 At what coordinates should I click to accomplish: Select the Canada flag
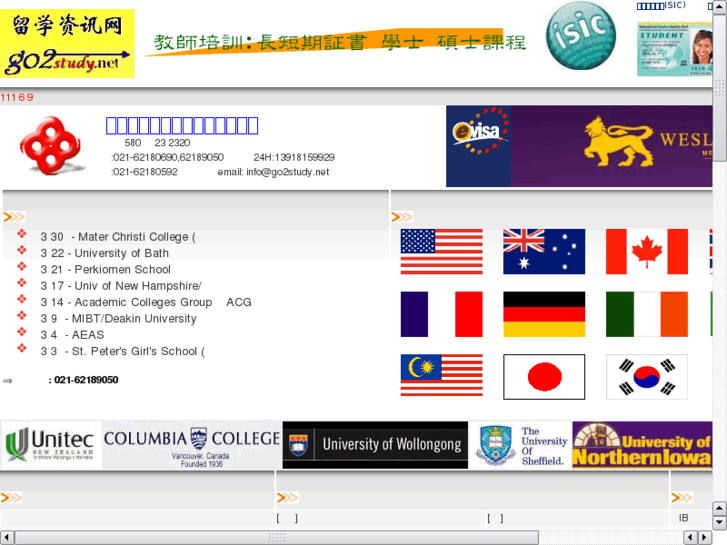[x=647, y=251]
